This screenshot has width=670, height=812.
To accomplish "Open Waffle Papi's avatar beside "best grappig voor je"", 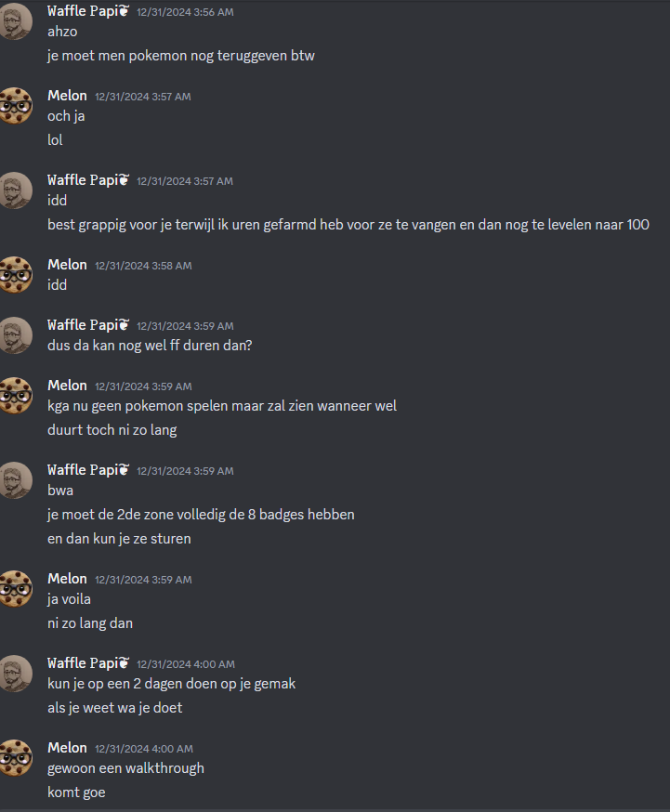I will 16,190.
